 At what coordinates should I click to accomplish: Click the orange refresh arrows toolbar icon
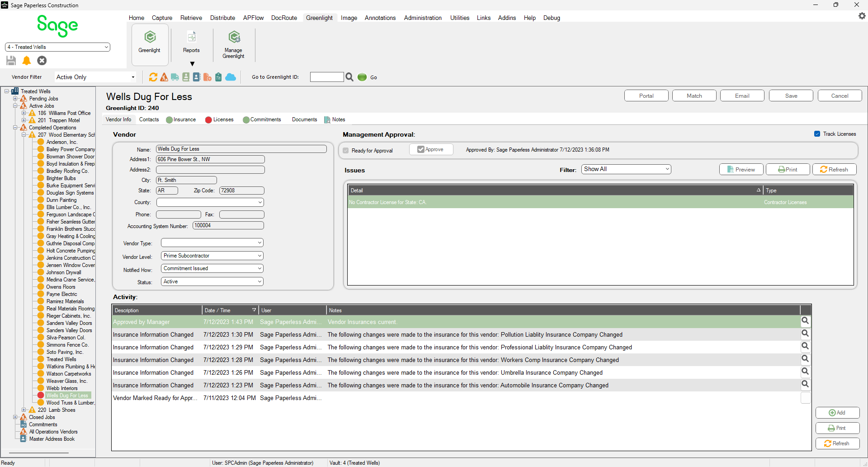(153, 77)
